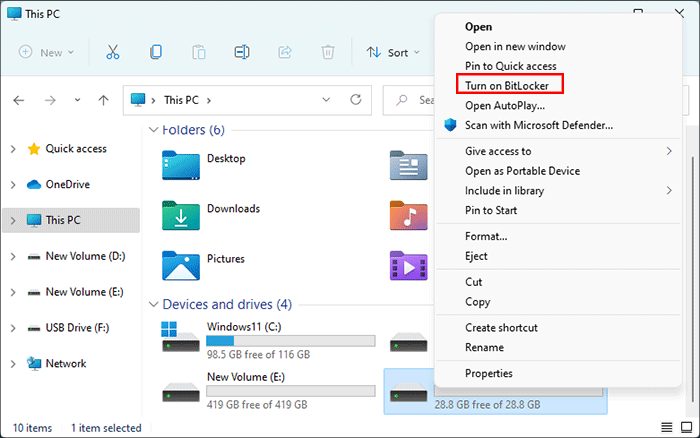Select the drive with 28.8 GB free
This screenshot has width=700, height=438.
[x=495, y=392]
